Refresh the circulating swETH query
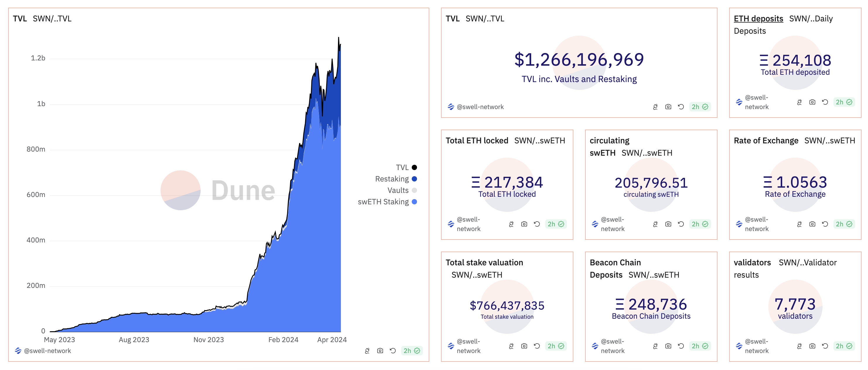Screen dimensions: 868x370 [x=681, y=224]
